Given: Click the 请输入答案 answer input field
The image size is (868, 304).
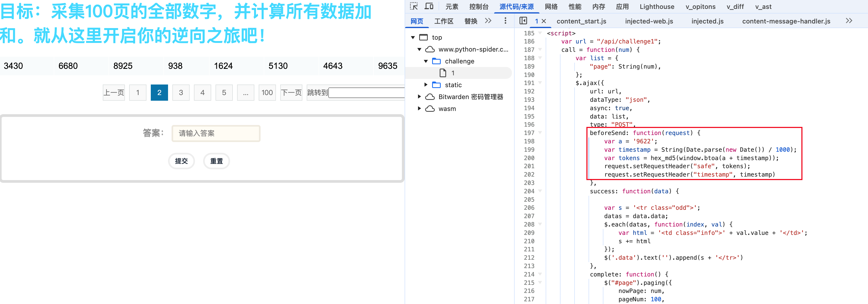Looking at the screenshot, I should coord(216,133).
